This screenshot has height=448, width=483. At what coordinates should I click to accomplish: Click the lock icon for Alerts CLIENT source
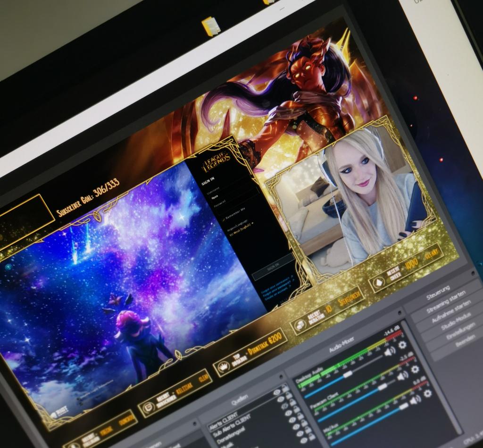285,389
